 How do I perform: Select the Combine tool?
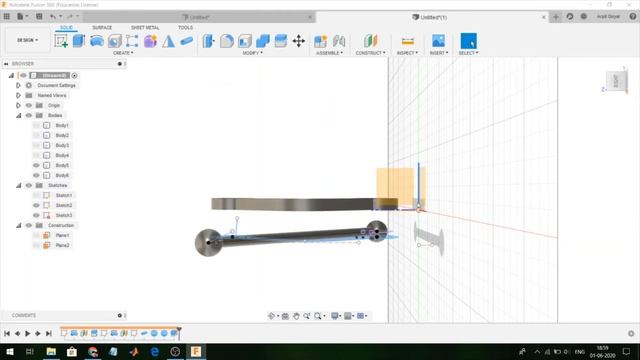(x=263, y=41)
